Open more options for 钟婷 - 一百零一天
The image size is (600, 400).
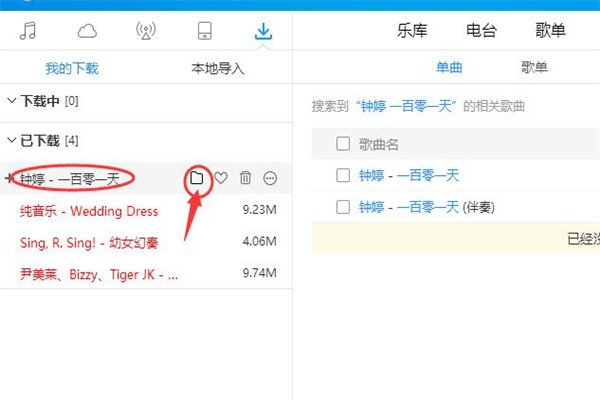(x=270, y=178)
